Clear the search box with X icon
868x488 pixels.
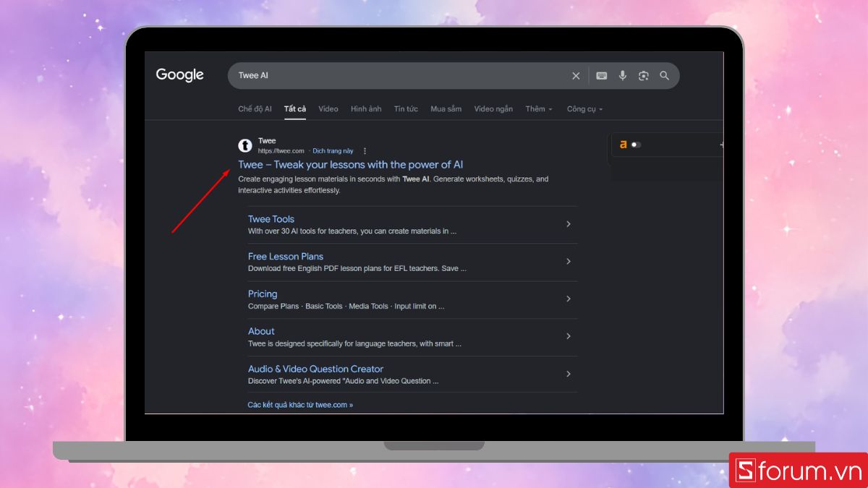(576, 76)
